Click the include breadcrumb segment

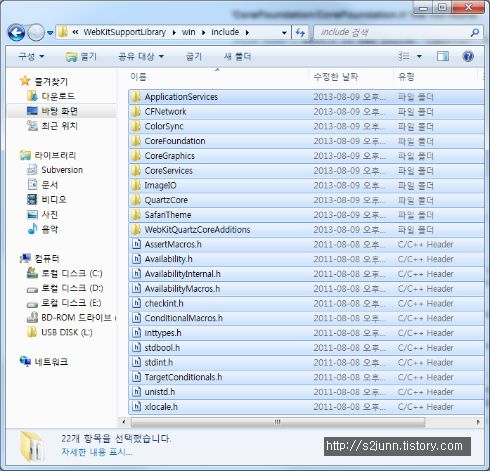tap(225, 32)
